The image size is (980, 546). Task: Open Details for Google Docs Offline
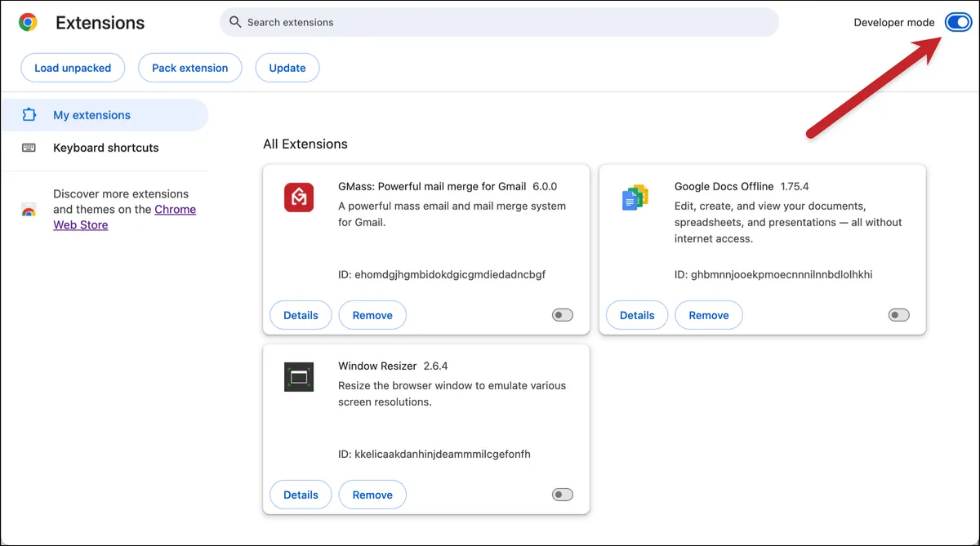[x=637, y=315]
